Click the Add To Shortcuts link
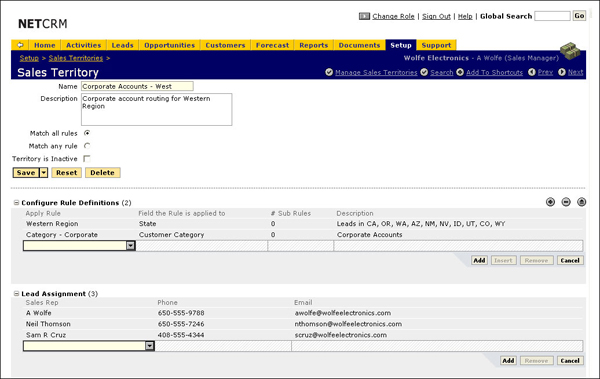Image resolution: width=600 pixels, height=379 pixels. click(494, 72)
